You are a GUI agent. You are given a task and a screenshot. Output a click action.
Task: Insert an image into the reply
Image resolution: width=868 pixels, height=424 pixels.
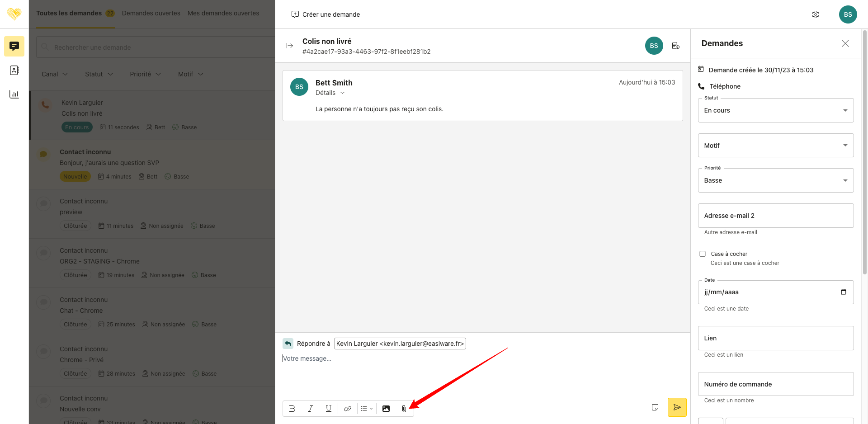click(386, 409)
